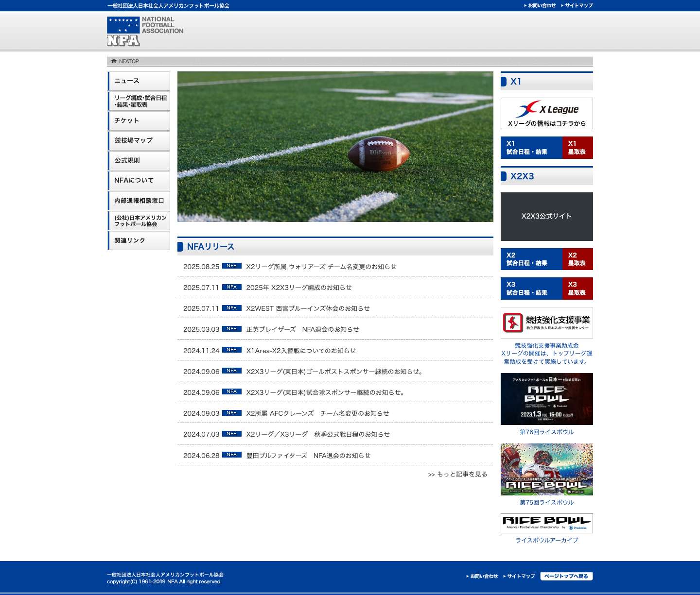
Task: Select チケット from the left menu
Action: (139, 120)
